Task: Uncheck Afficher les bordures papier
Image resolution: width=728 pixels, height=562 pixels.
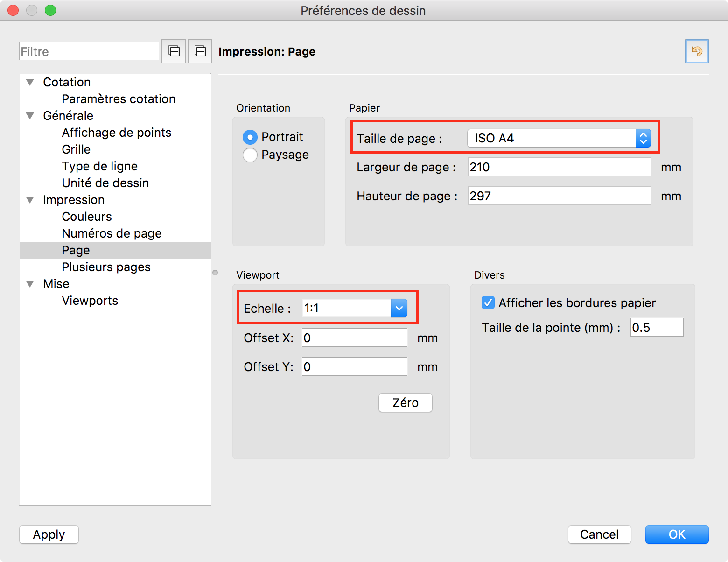Action: click(x=488, y=303)
